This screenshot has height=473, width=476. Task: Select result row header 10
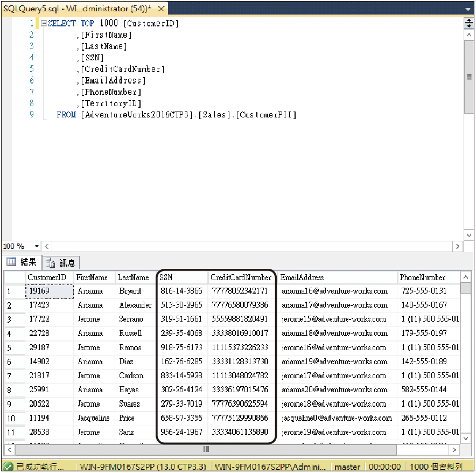15,418
